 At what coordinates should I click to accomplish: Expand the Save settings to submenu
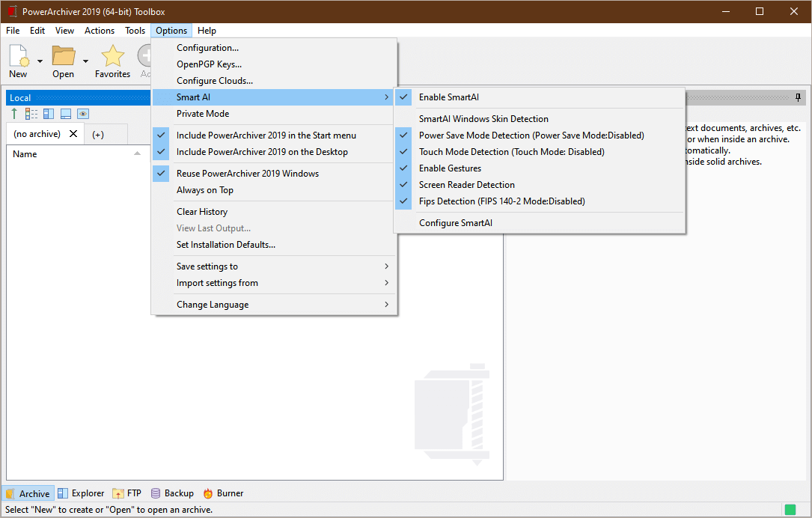pos(273,266)
